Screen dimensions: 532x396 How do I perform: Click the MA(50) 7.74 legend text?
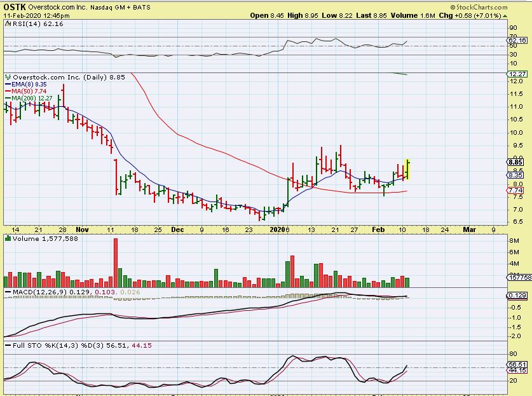pyautogui.click(x=29, y=92)
